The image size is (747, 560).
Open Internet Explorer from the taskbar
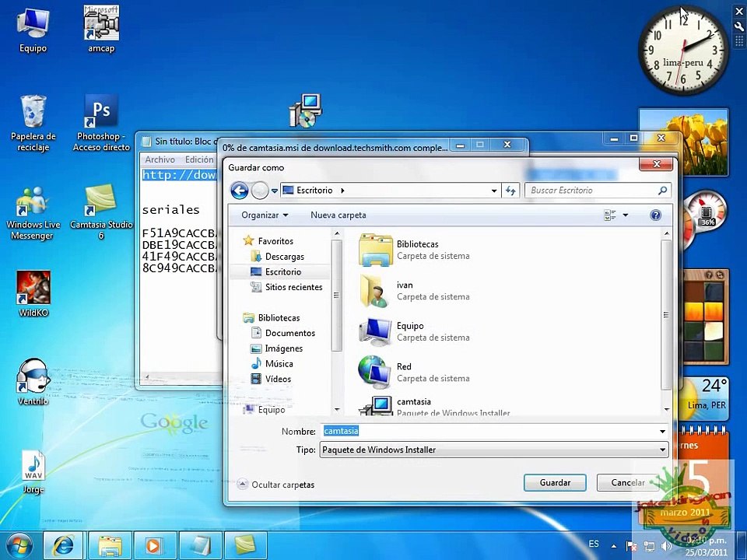pos(64,546)
